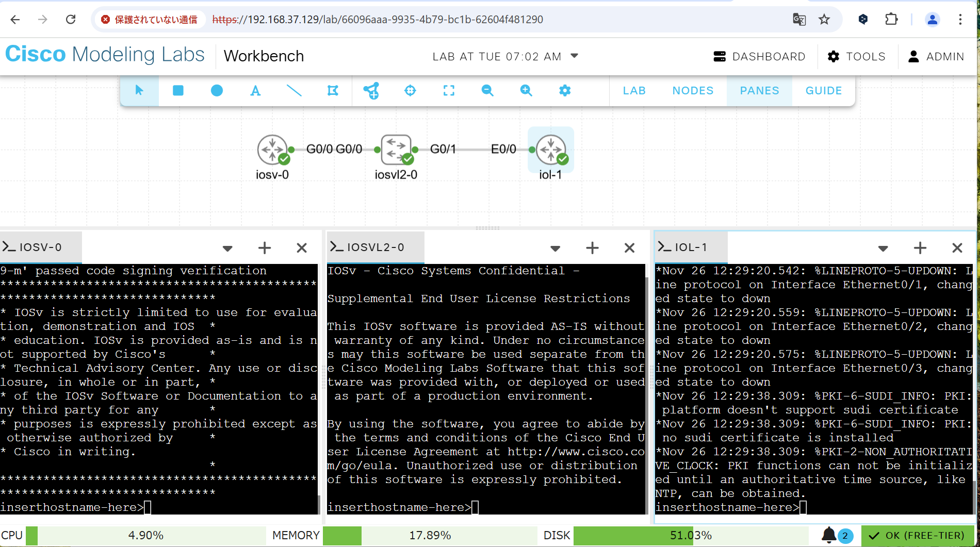
Task: Click the OK (FREE-TIER) license status
Action: point(917,536)
